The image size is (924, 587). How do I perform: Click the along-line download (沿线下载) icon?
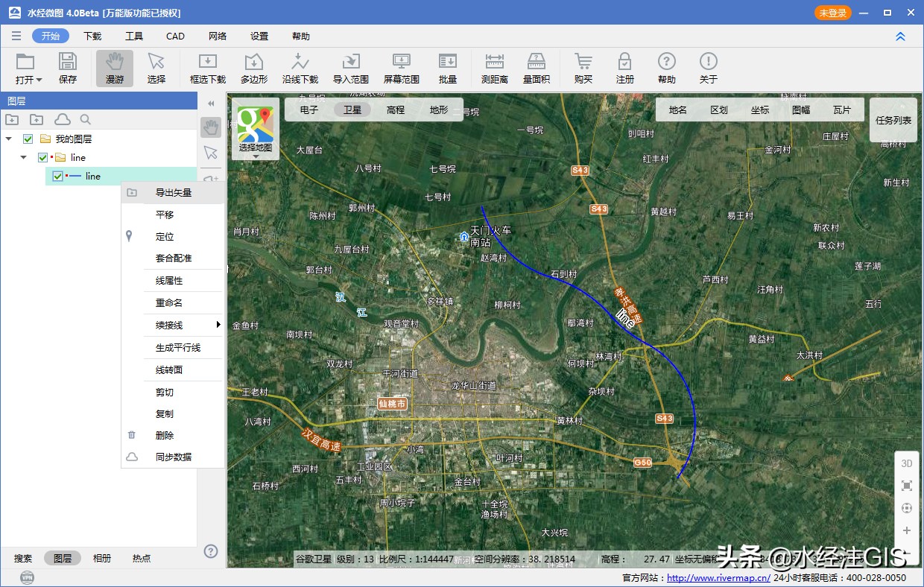click(300, 62)
